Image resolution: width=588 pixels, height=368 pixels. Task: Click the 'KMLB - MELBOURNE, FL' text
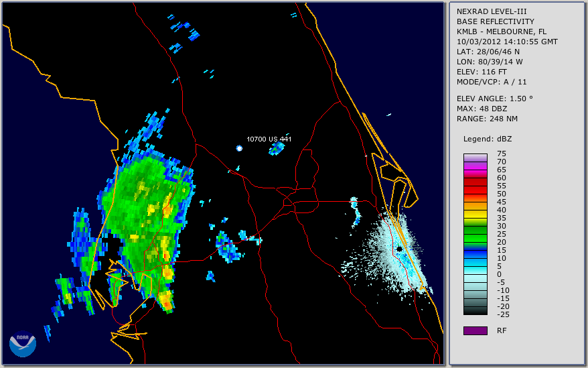pos(502,32)
